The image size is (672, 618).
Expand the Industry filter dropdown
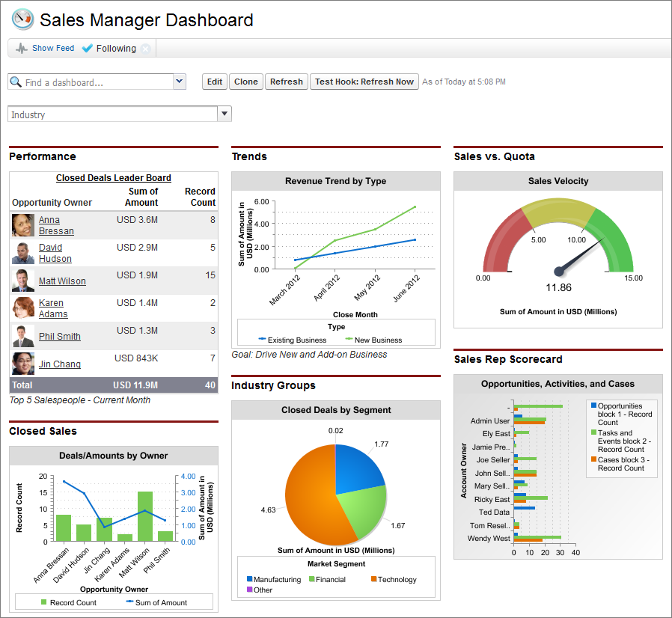(224, 114)
